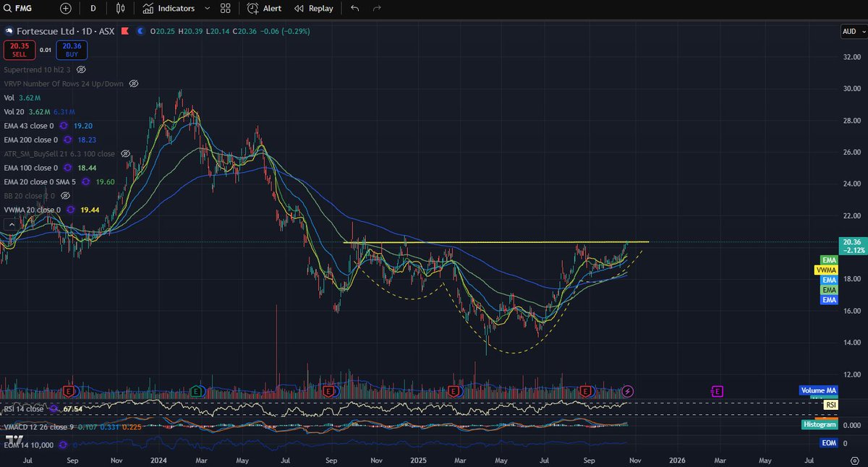Image resolution: width=868 pixels, height=467 pixels.
Task: Click the purple icon beside RSI 14 close
Action: (x=55, y=408)
